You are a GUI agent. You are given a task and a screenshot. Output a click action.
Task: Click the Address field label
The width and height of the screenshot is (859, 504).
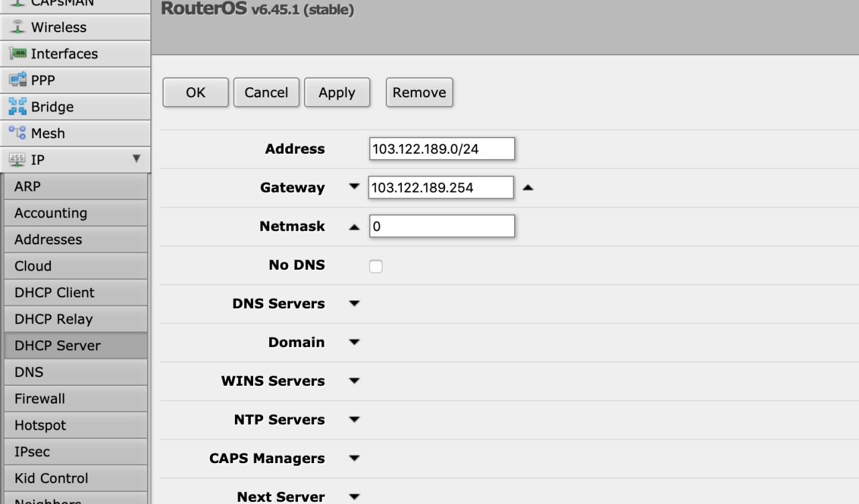click(295, 149)
